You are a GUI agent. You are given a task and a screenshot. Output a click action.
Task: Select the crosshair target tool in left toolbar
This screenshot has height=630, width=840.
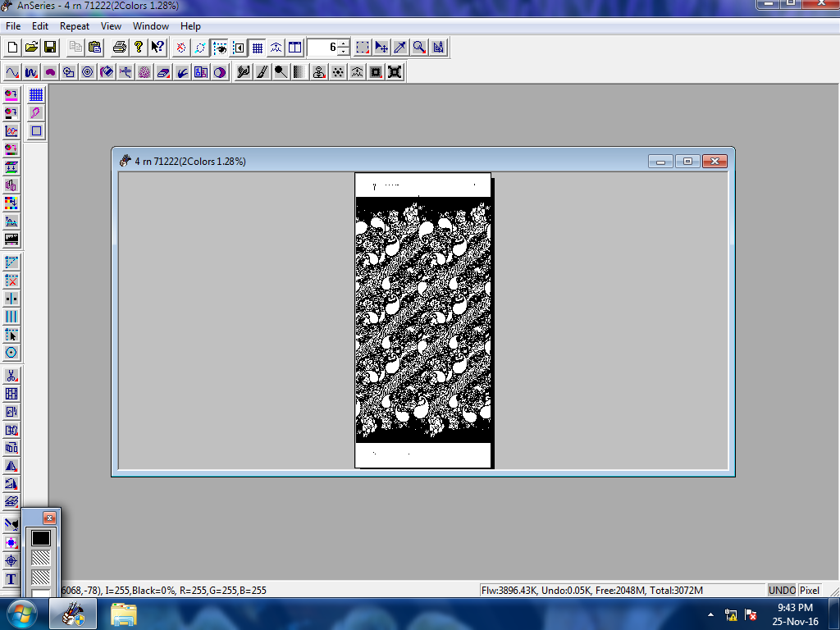coord(11,561)
